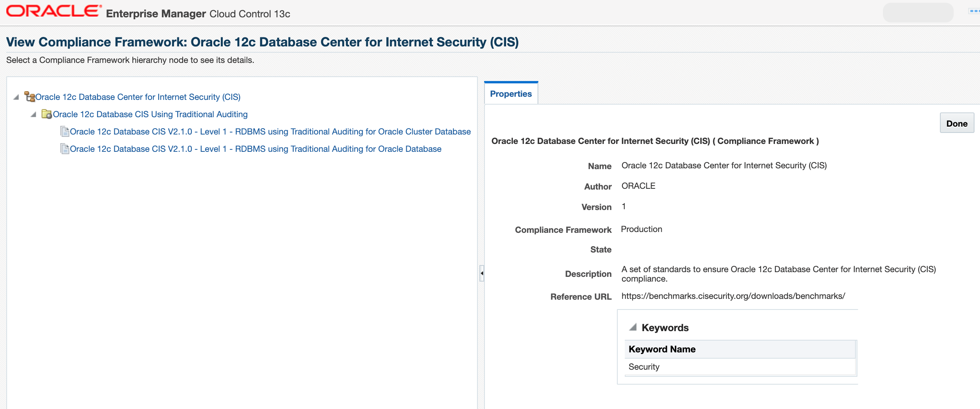Screen dimensions: 980x409
Task: Open the Traditional Auditing for Oracle Cluster Database standard
Action: tap(270, 132)
